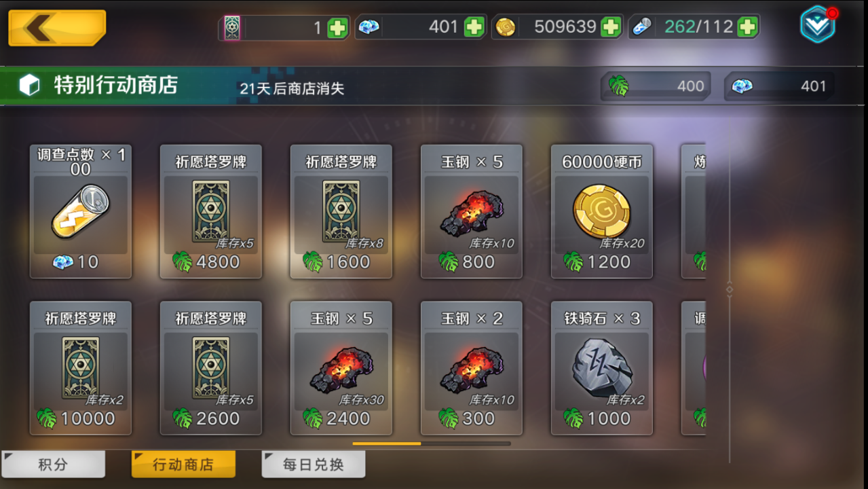The height and width of the screenshot is (489, 868).
Task: Go back with the yellow arrow button
Action: [x=57, y=27]
